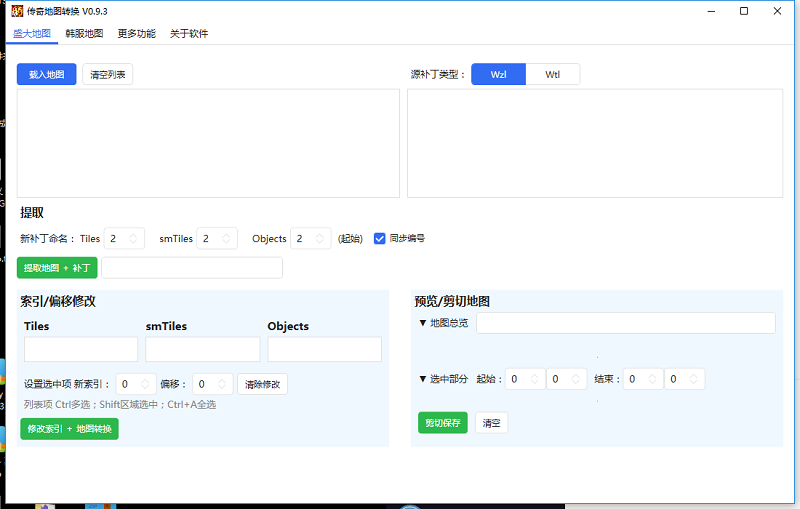The image size is (800, 509).
Task: Adjust Objects patch number stepper arrows
Action: coord(320,238)
